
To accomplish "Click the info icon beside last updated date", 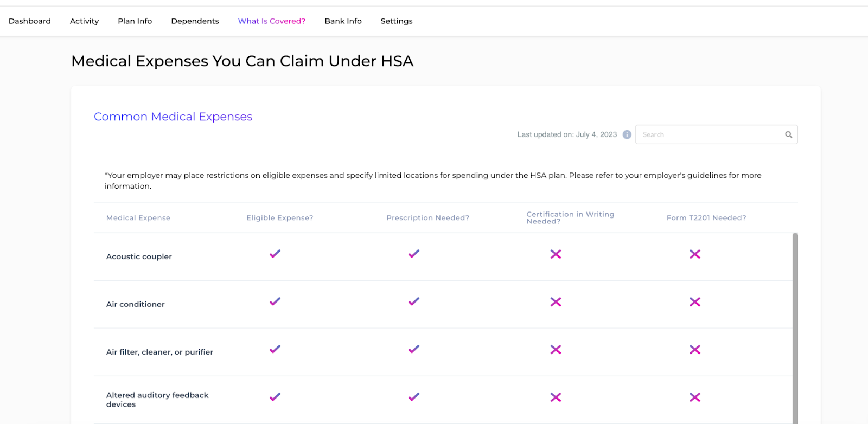I will (627, 134).
